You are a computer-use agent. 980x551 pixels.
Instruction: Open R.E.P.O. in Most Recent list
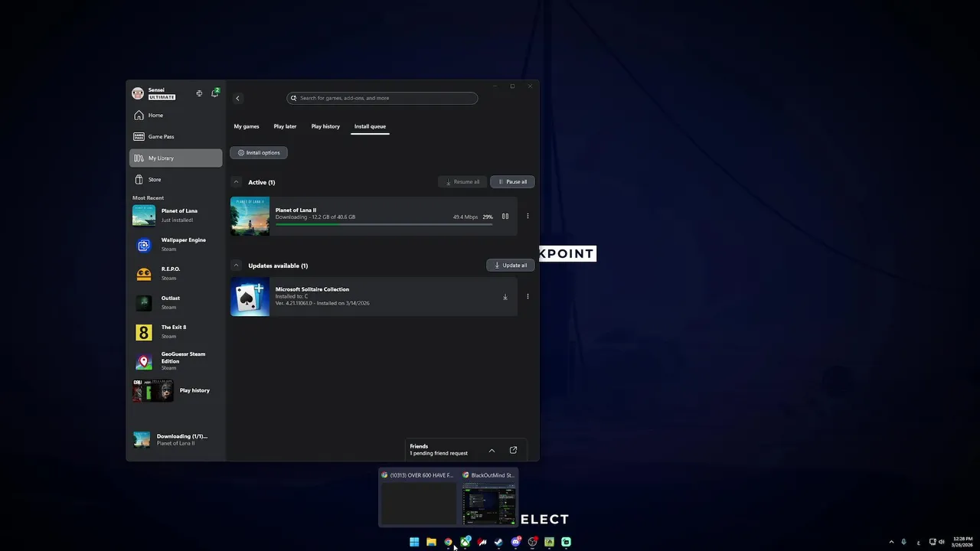pyautogui.click(x=176, y=273)
